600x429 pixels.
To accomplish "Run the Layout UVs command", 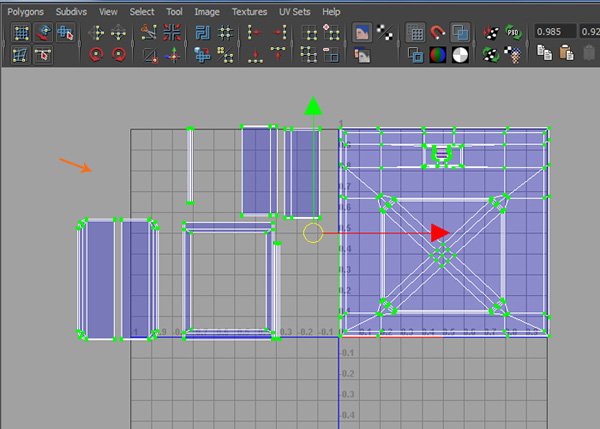I will click(202, 33).
